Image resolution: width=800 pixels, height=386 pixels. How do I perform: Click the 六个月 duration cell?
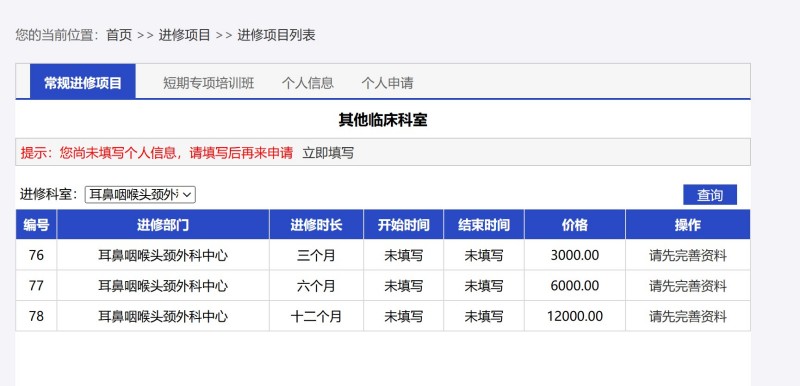tap(316, 286)
